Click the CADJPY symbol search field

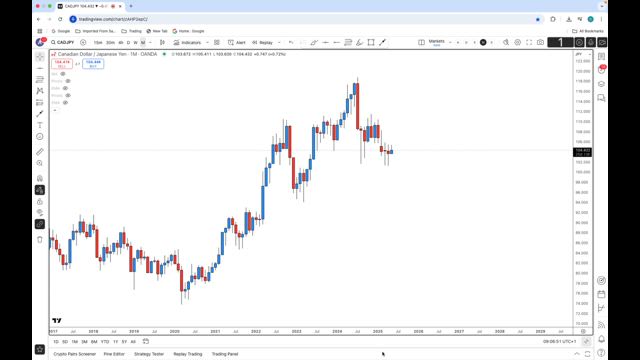click(63, 42)
